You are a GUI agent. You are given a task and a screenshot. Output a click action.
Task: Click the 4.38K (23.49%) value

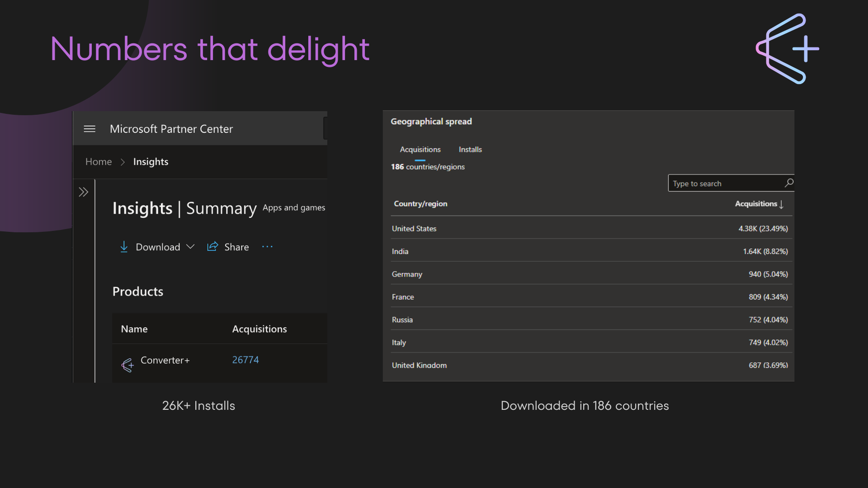(x=763, y=229)
